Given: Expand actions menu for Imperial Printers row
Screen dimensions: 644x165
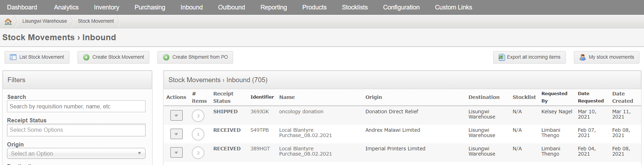Looking at the screenshot, I should point(176,152).
